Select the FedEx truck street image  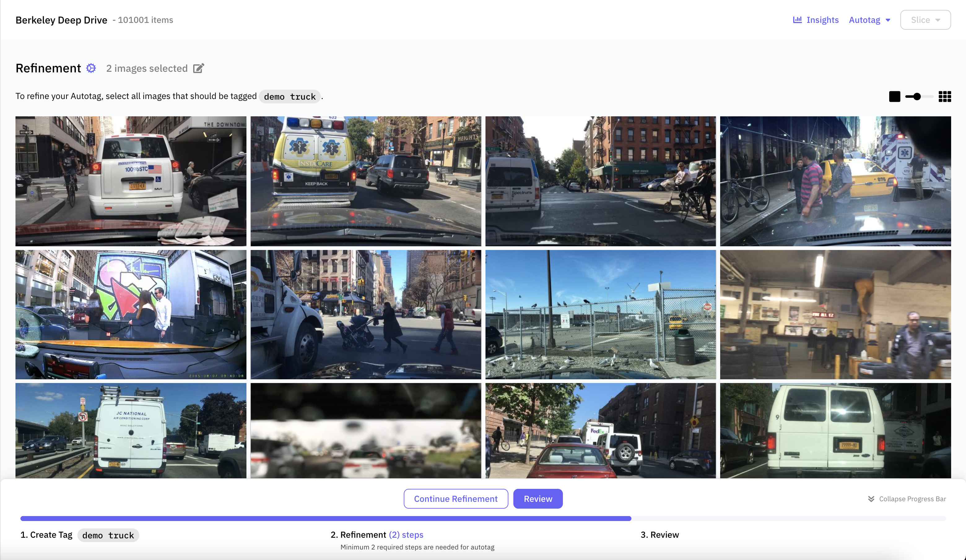click(600, 431)
